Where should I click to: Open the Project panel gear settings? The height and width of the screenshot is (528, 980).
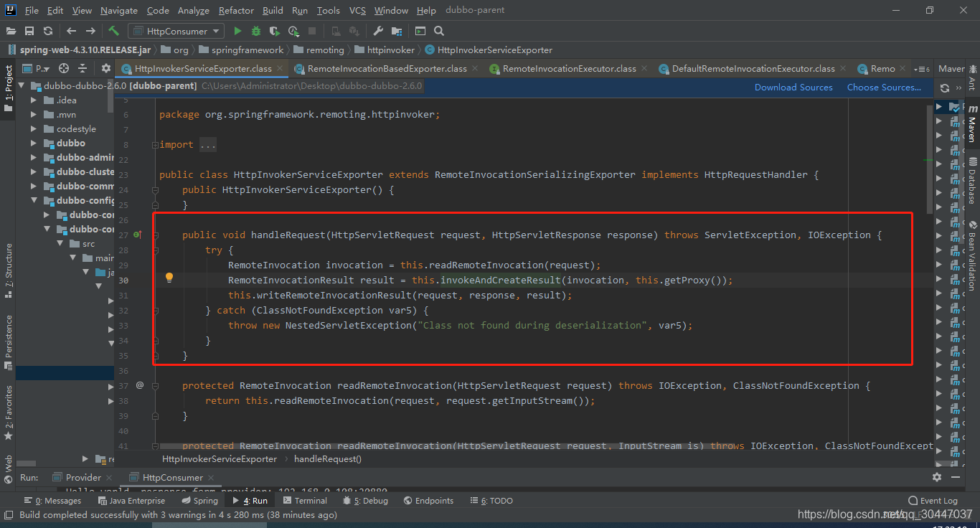(x=105, y=68)
